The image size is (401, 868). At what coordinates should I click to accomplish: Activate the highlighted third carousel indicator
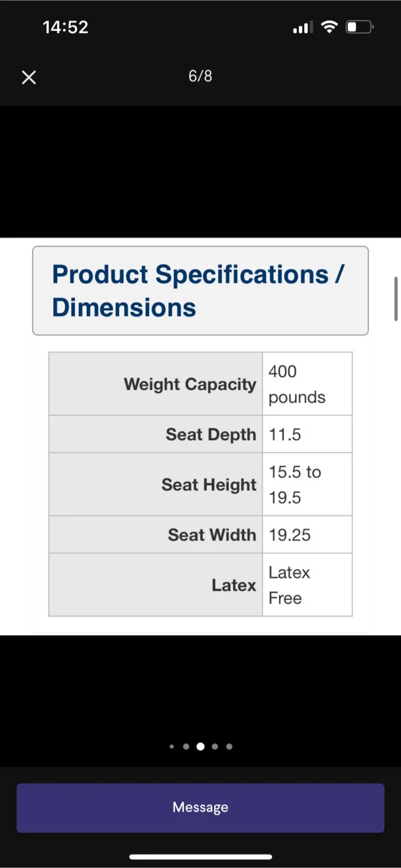point(200,746)
